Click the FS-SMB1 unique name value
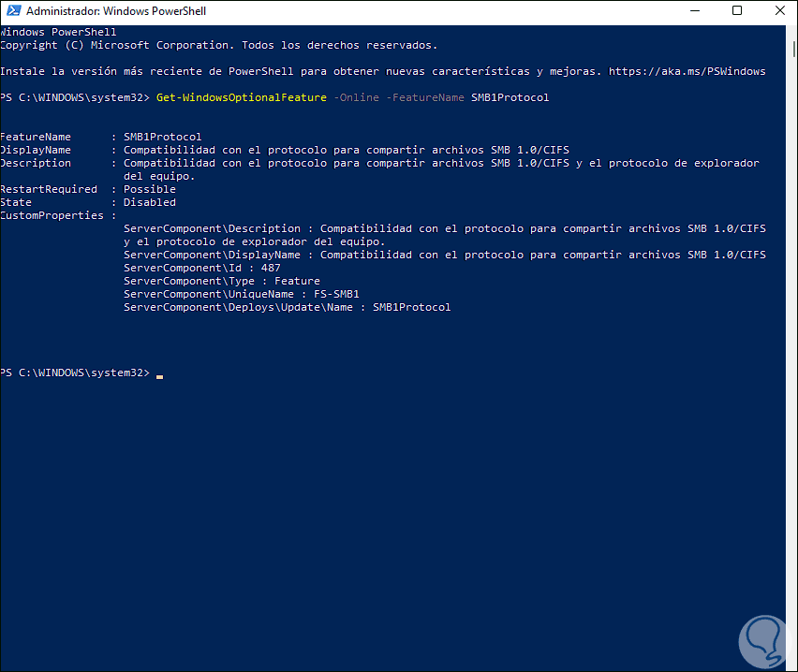Screen dimensions: 798x672 coord(337,294)
